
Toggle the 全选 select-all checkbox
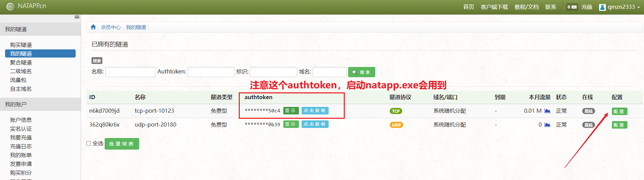[x=88, y=143]
